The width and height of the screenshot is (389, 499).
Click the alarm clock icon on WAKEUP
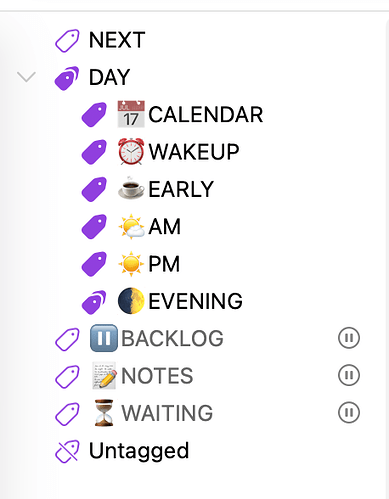click(131, 151)
